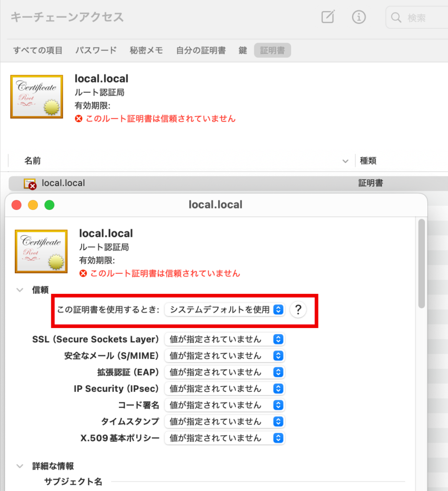Click the large certificate thumbnail in dialog

click(x=41, y=250)
